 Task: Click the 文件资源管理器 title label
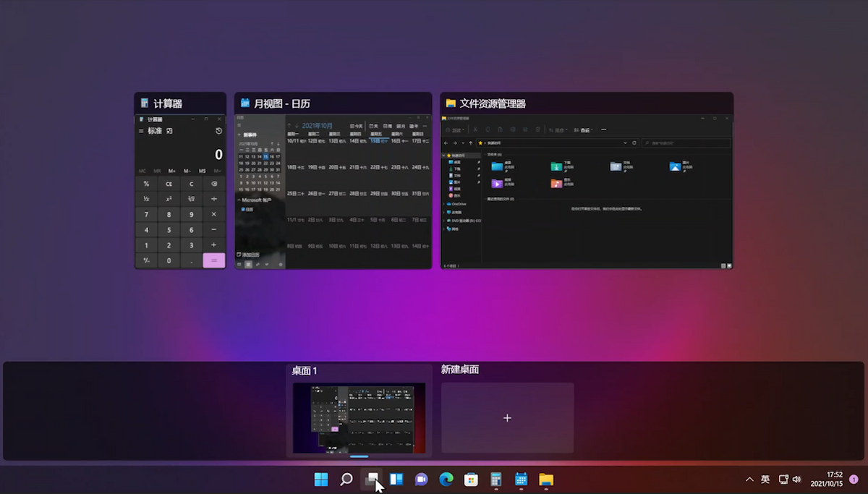pyautogui.click(x=493, y=103)
